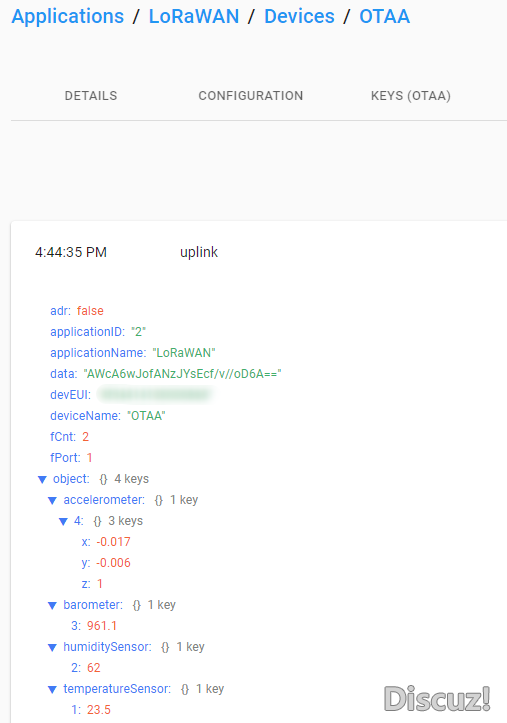507x723 pixels.
Task: Select the adr value false
Action: click(90, 311)
